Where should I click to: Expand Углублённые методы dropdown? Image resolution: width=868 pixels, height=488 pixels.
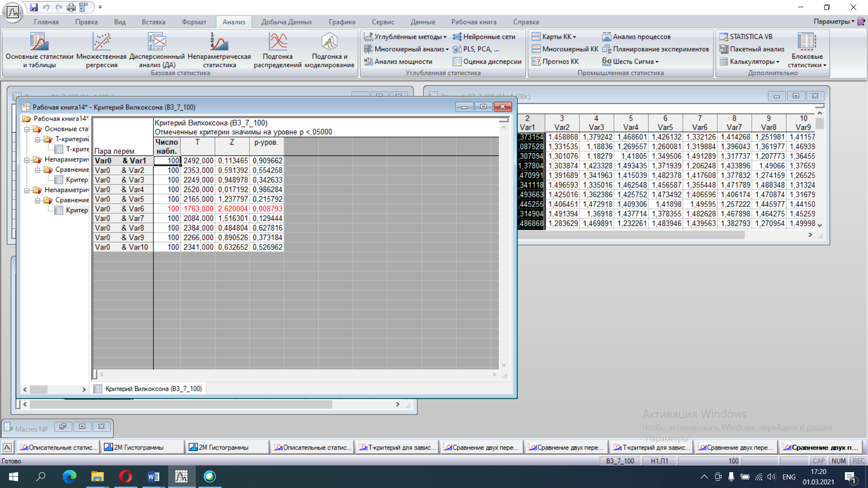point(406,37)
